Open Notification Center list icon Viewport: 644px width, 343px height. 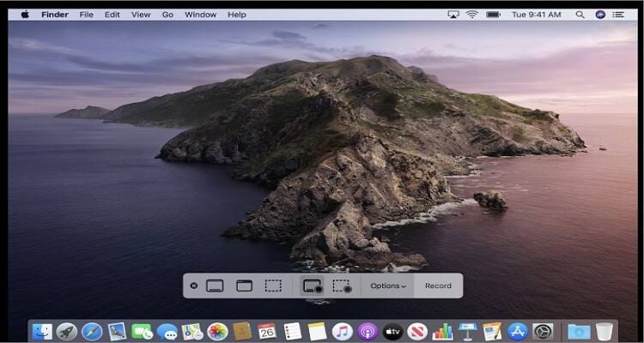tap(618, 15)
